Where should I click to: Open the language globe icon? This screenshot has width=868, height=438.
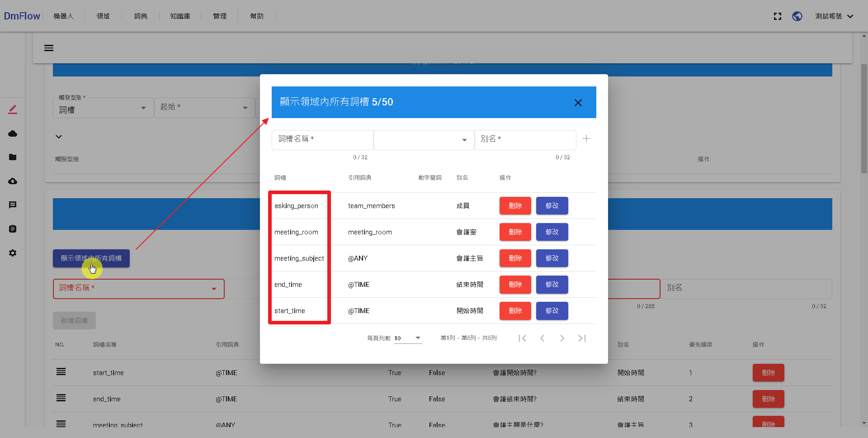[x=797, y=16]
